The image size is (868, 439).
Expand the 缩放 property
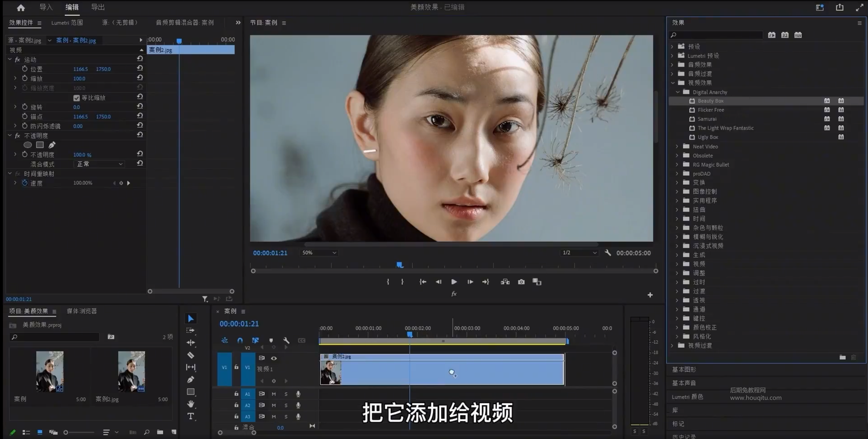[15, 78]
